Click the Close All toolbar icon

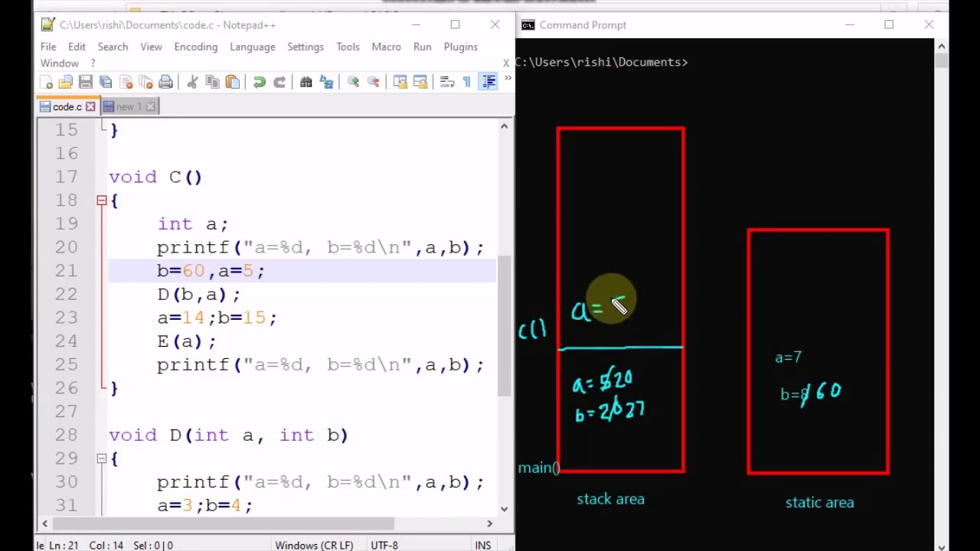click(x=146, y=82)
